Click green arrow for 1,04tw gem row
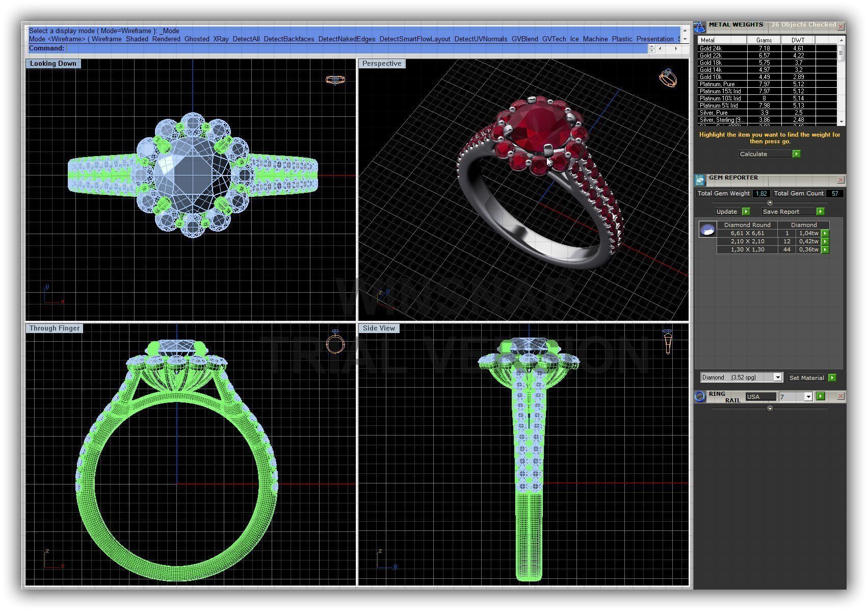This screenshot has height=611, width=868. 825,233
